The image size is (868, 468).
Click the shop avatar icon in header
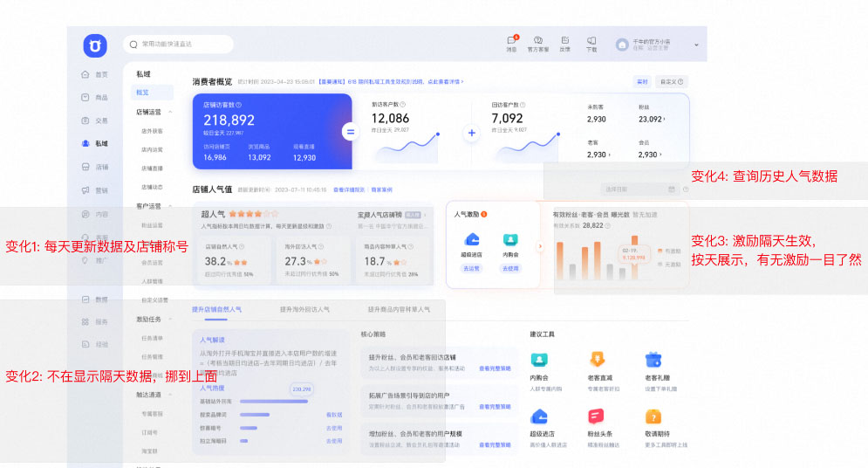point(622,45)
